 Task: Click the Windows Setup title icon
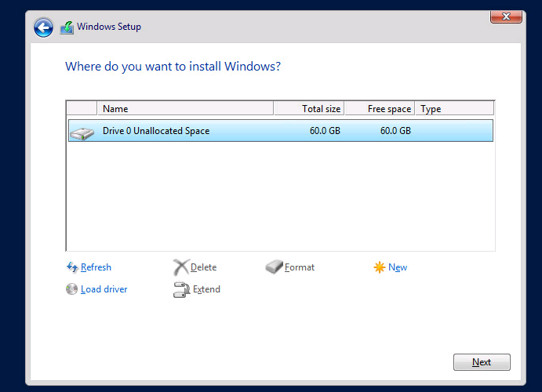[x=67, y=27]
